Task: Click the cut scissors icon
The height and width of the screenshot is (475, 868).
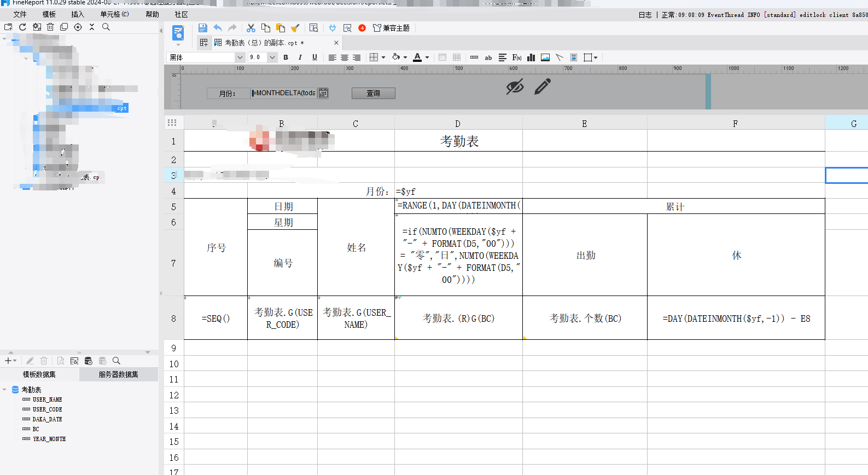Action: [251, 28]
